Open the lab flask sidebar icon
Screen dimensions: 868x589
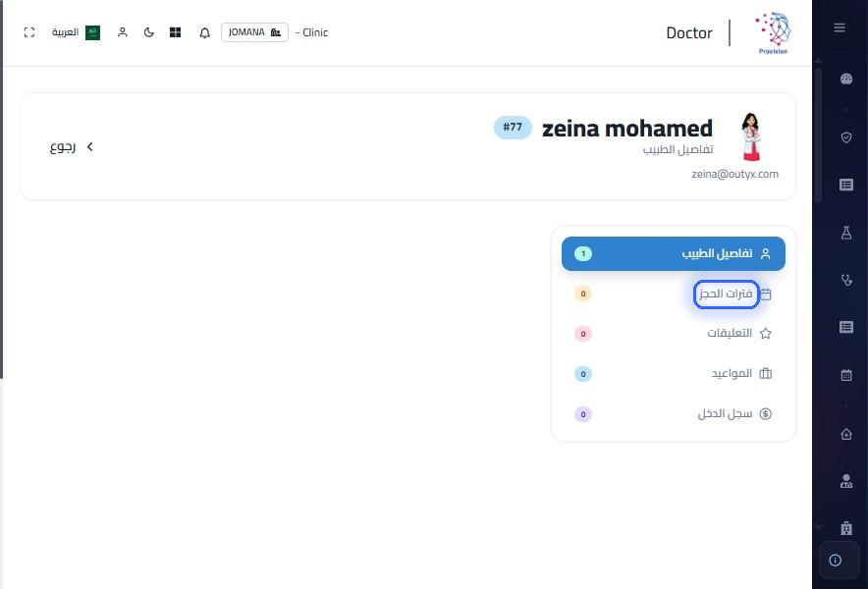845,233
